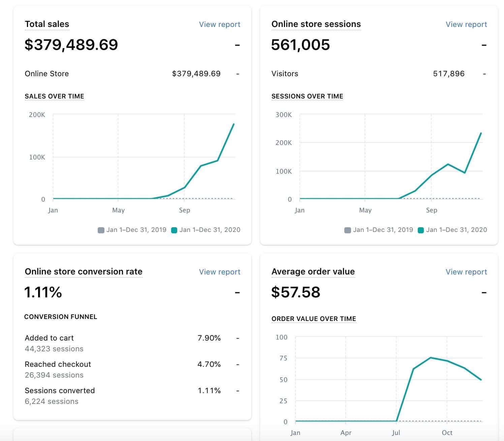Image resolution: width=504 pixels, height=441 pixels.
Task: Click the Online store sessions heading
Action: click(x=316, y=24)
